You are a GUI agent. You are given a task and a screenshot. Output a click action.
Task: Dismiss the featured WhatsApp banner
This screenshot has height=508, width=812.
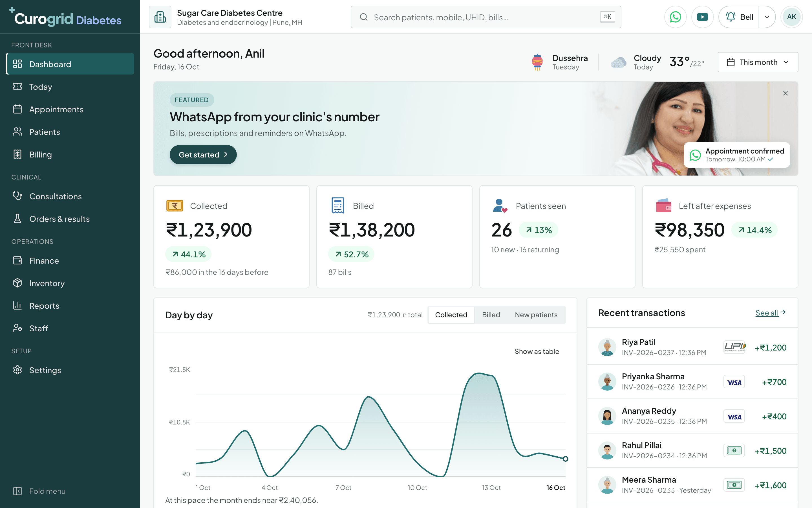pyautogui.click(x=785, y=93)
